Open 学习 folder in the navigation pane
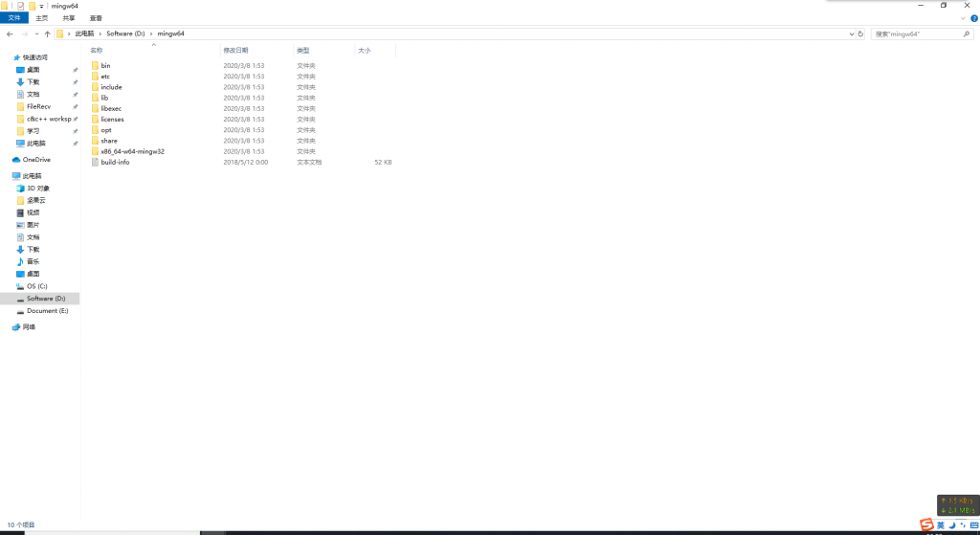This screenshot has height=535, width=980. tap(33, 131)
